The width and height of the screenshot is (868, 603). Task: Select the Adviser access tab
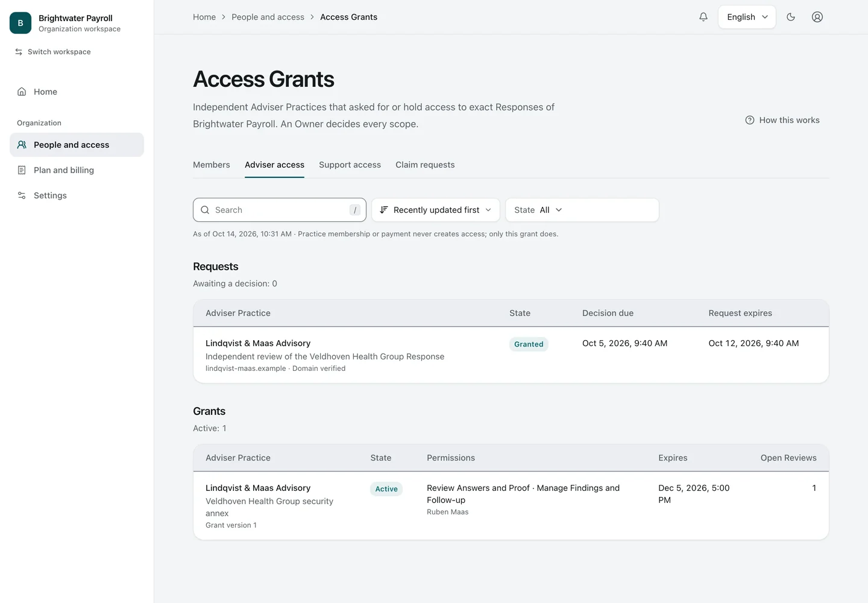274,165
